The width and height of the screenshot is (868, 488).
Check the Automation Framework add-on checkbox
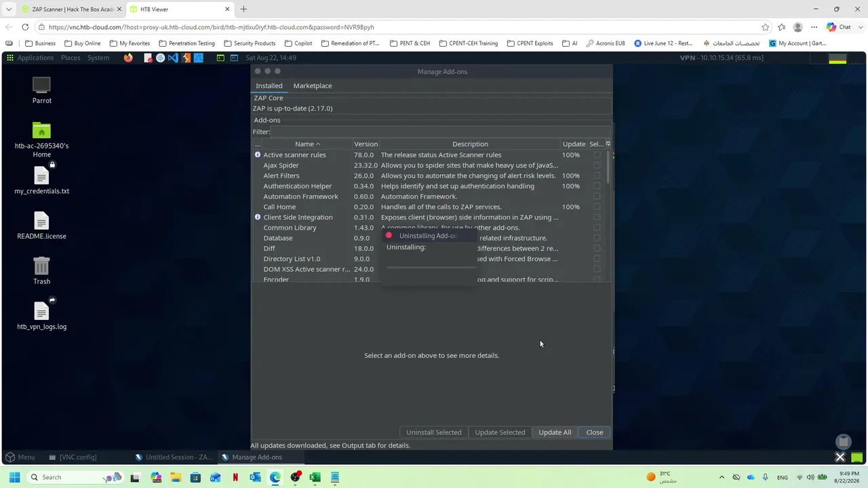click(x=597, y=197)
